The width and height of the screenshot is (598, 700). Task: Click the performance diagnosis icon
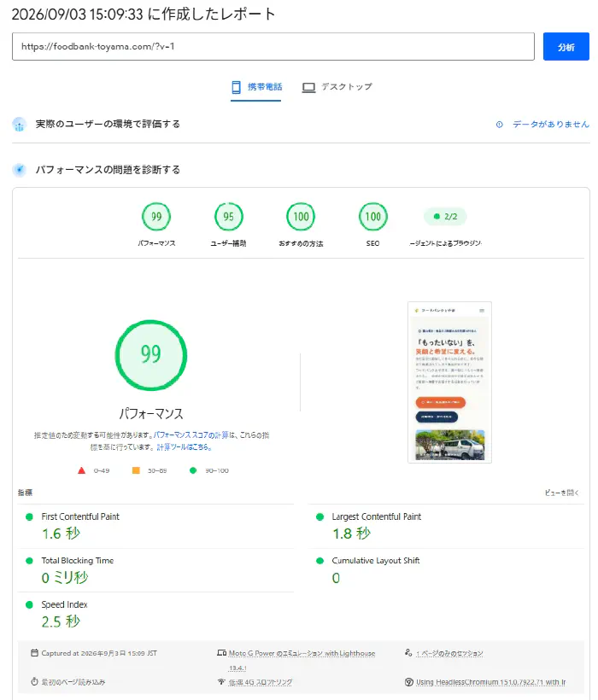(x=19, y=170)
